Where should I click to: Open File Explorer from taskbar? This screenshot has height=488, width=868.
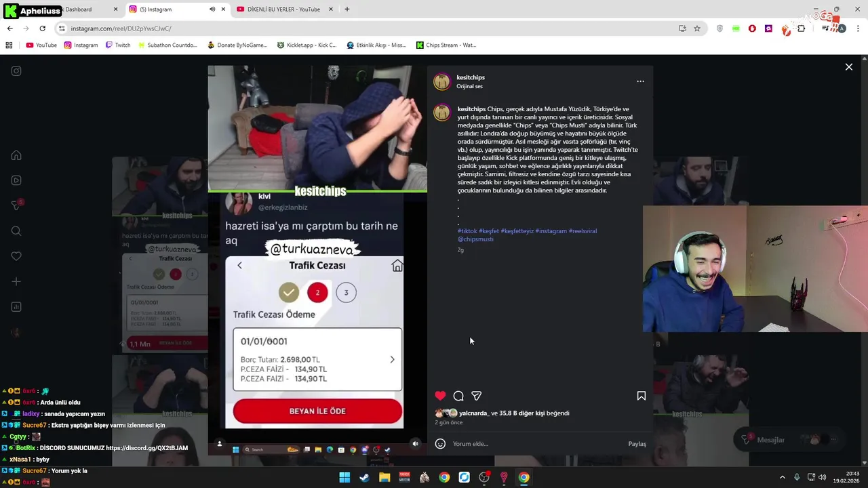384,477
